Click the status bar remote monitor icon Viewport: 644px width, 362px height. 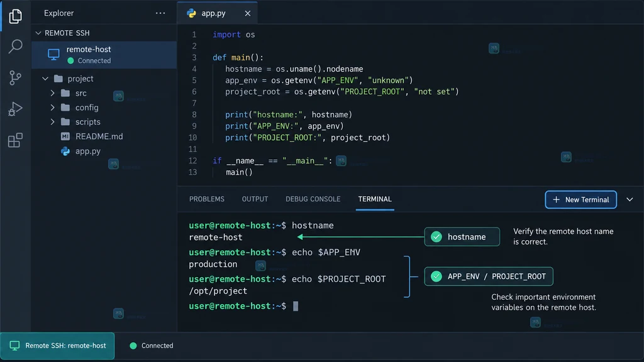coord(15,346)
